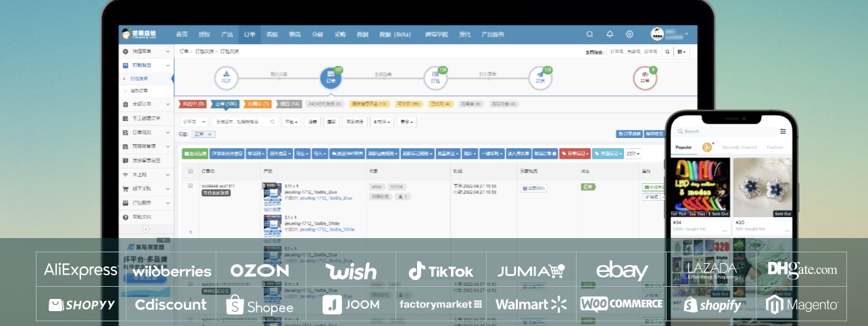Screen dimensions: 868x326
Task: Tick the checkbox for order test4444-asd1111
Action: click(x=191, y=185)
